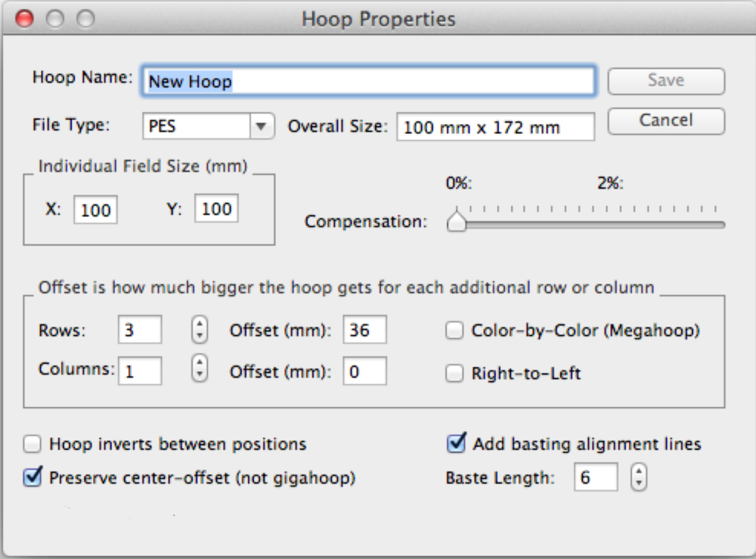The height and width of the screenshot is (559, 756).
Task: Click the Rows Offset field showing 36
Action: pos(364,331)
